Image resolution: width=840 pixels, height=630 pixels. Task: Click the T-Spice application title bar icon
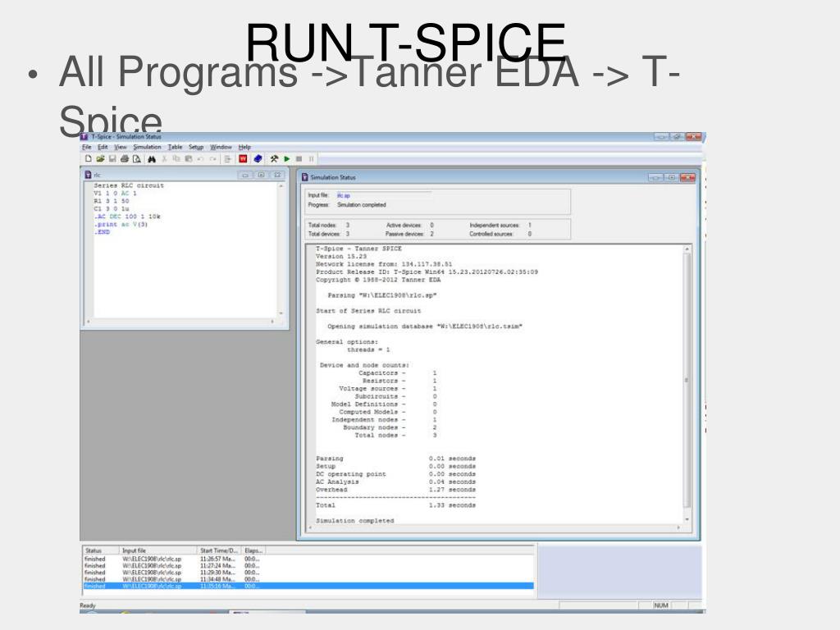(x=84, y=137)
